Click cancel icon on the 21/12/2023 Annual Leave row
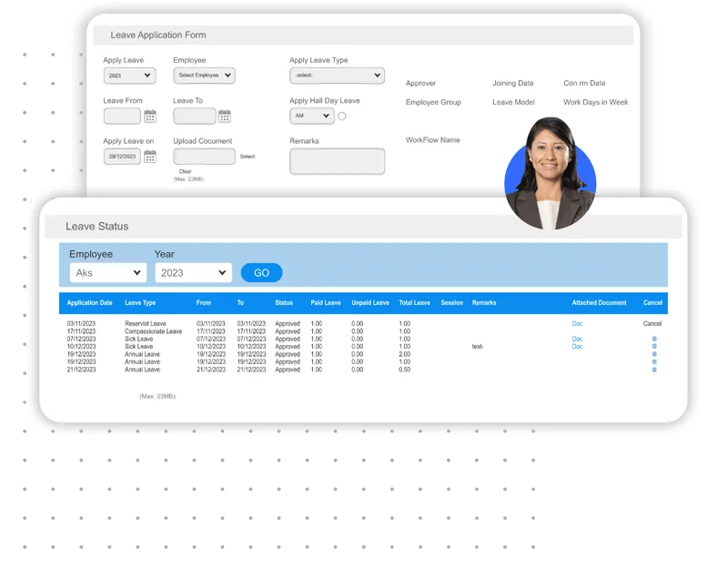The image size is (728, 578). 655,370
